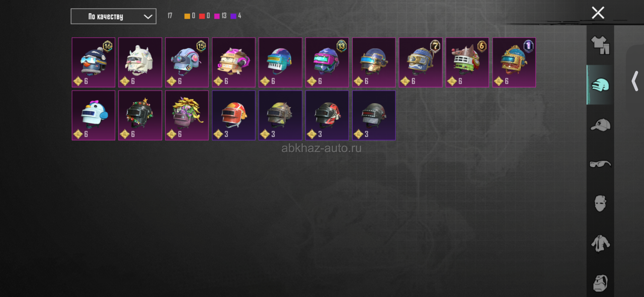Open the backpack category icon
The image size is (644, 297).
[x=600, y=283]
